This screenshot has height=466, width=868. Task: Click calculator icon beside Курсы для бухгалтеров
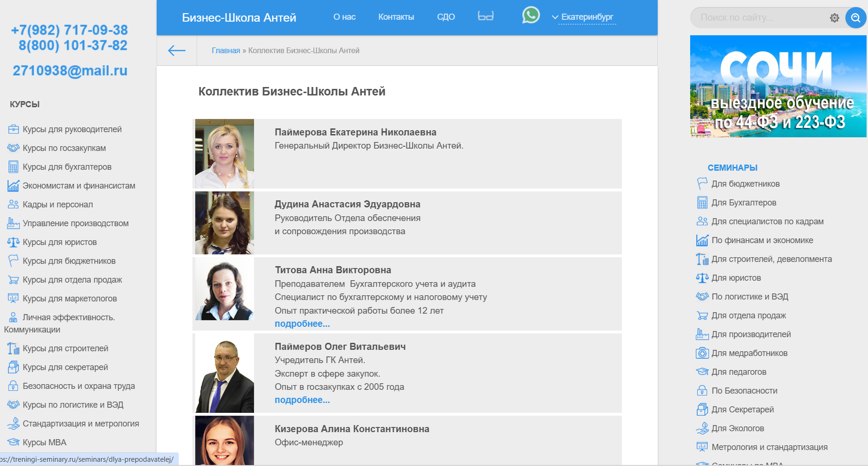(x=13, y=167)
